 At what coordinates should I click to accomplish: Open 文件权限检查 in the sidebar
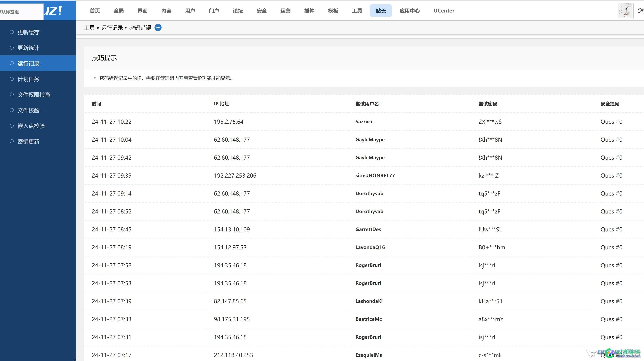(x=34, y=95)
